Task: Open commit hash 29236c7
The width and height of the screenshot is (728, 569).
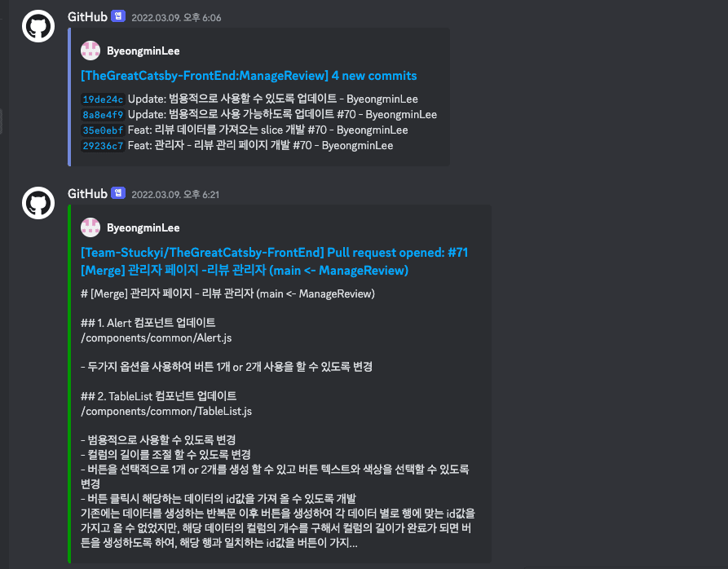Action: (x=103, y=146)
